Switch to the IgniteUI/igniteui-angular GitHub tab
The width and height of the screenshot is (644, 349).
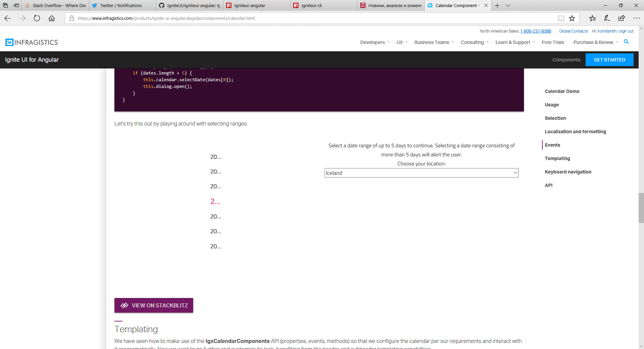pos(190,5)
